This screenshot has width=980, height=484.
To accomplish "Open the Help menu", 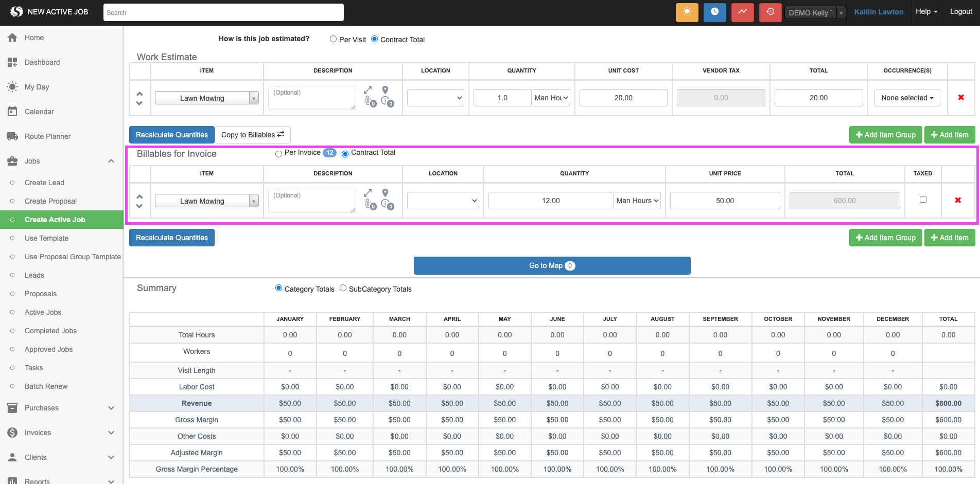I will pos(926,12).
